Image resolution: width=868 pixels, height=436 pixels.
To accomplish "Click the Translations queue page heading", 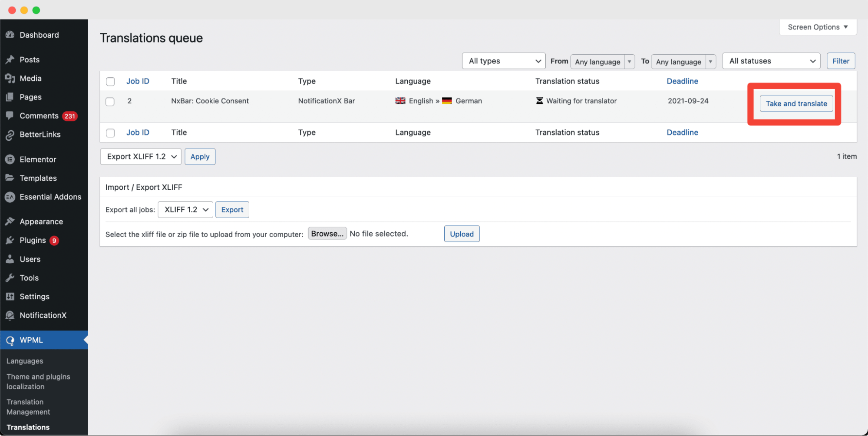I will pyautogui.click(x=151, y=38).
